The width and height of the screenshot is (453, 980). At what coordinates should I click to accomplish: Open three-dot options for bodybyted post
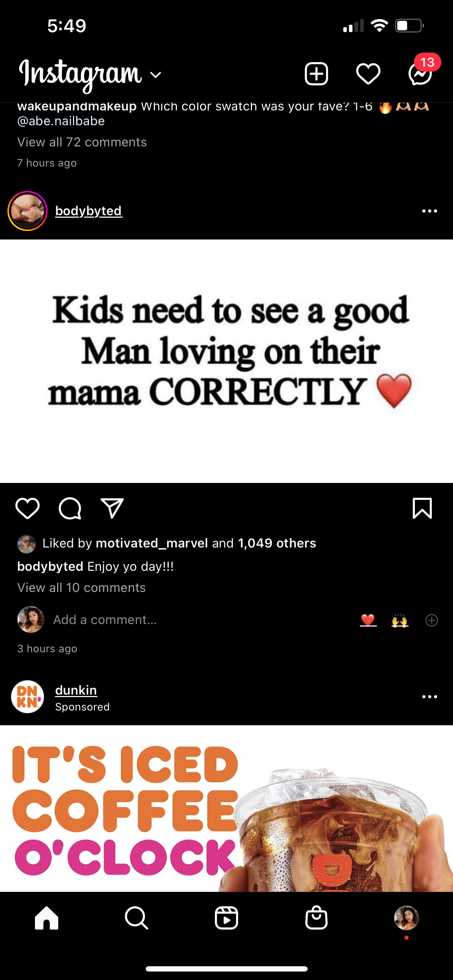[429, 211]
